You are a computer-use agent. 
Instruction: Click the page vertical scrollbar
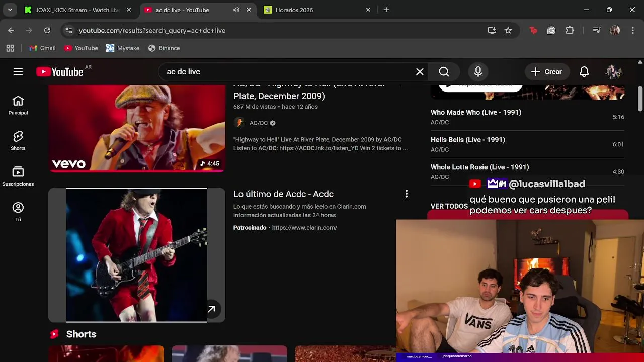coord(640,99)
